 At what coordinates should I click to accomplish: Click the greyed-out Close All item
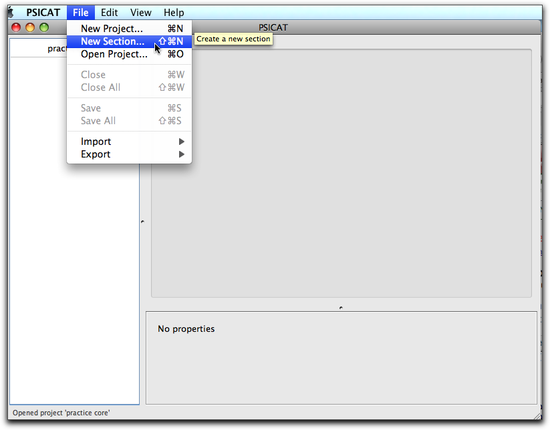129,87
